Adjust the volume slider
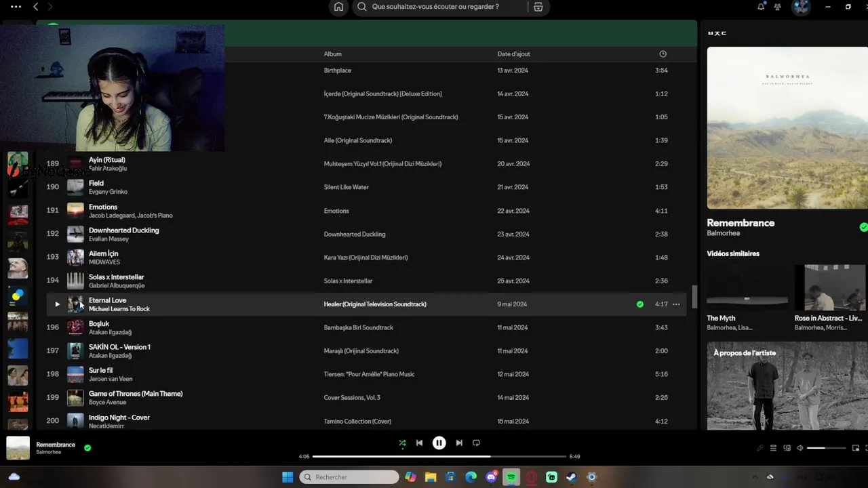868x488 pixels. coord(827,448)
